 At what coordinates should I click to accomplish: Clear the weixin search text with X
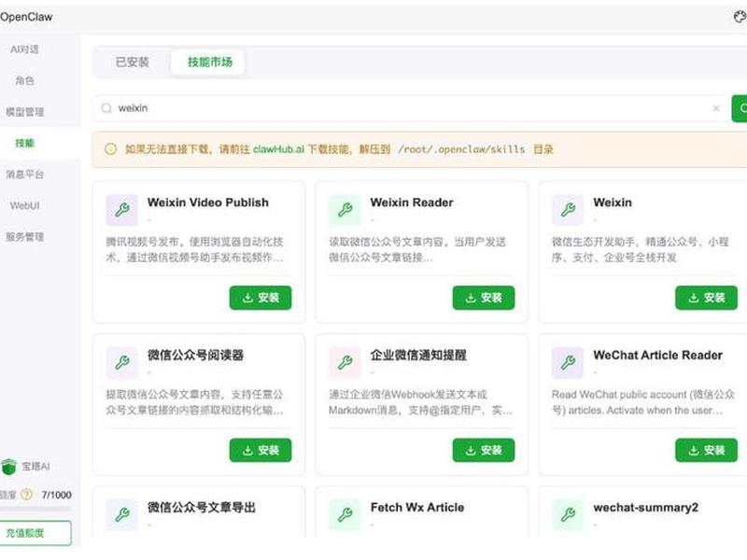(716, 108)
